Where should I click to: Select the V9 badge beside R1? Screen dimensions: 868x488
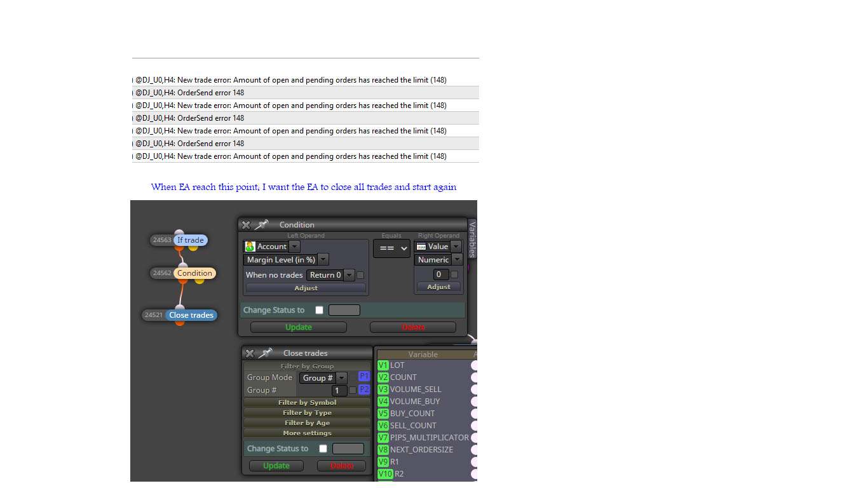[x=383, y=462]
